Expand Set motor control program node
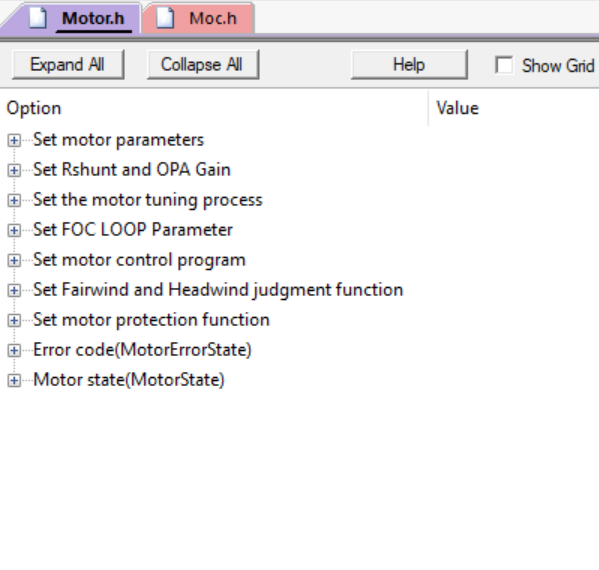 pos(14,261)
